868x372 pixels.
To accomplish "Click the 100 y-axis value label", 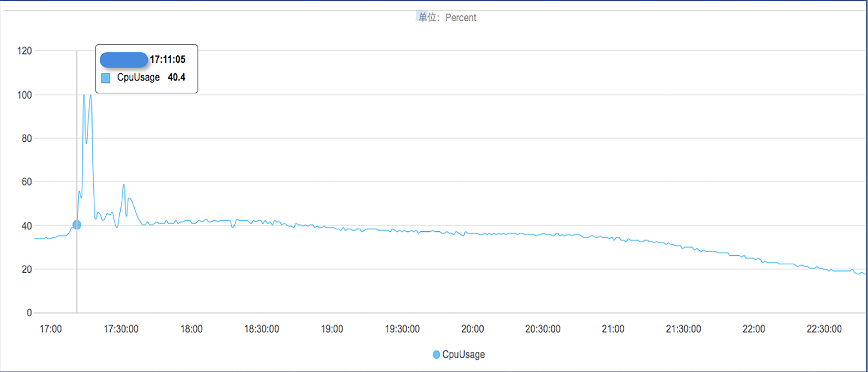I will coord(24,95).
